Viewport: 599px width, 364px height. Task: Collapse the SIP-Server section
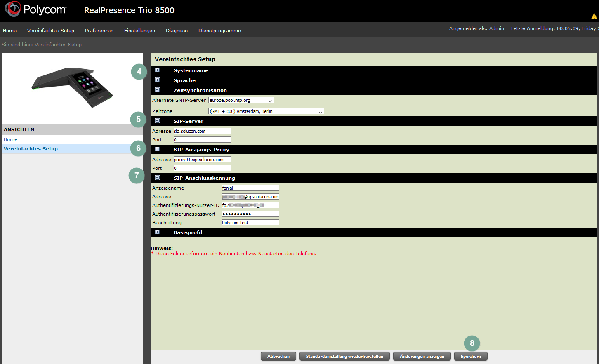tap(157, 121)
